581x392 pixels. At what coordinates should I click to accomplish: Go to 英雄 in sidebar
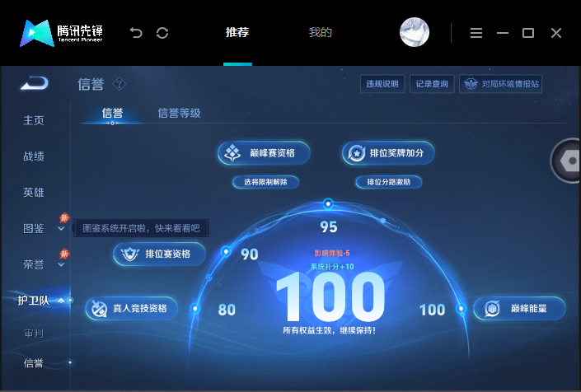coord(34,193)
